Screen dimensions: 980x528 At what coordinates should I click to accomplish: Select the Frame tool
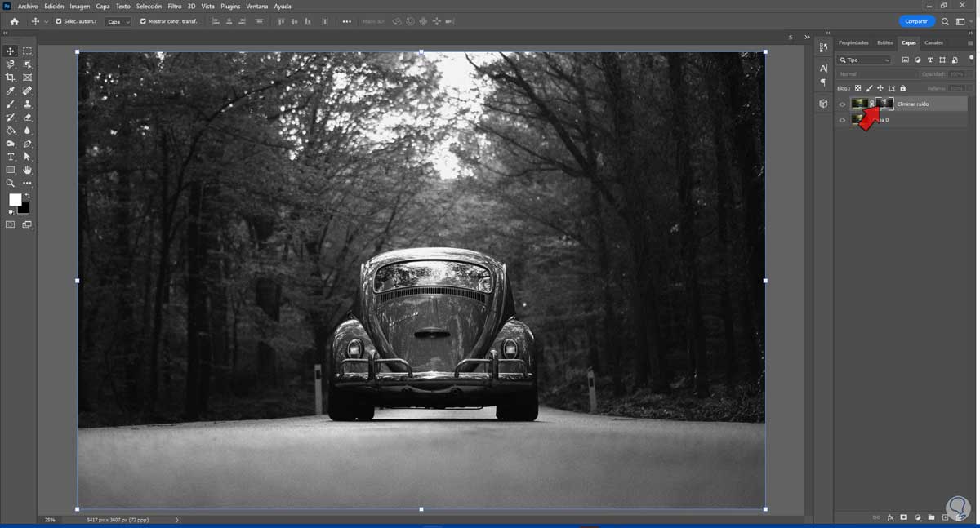(x=27, y=78)
